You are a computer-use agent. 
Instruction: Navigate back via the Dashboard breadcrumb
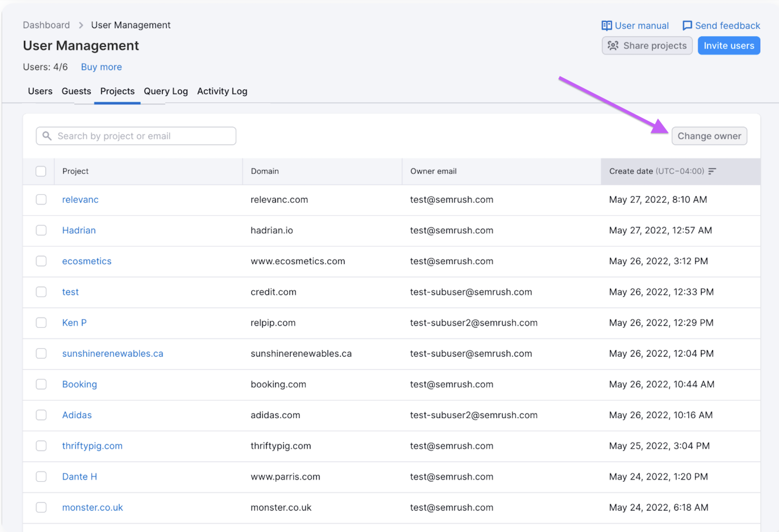(x=46, y=25)
